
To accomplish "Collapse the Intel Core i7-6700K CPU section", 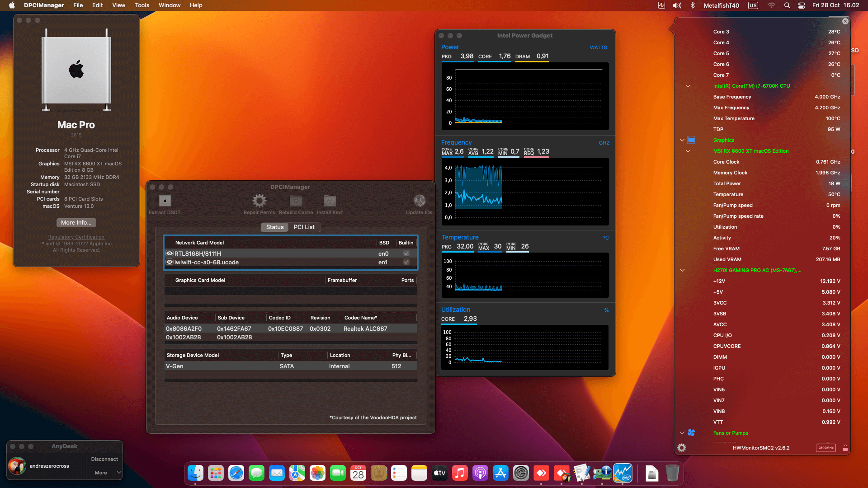I will click(x=688, y=86).
